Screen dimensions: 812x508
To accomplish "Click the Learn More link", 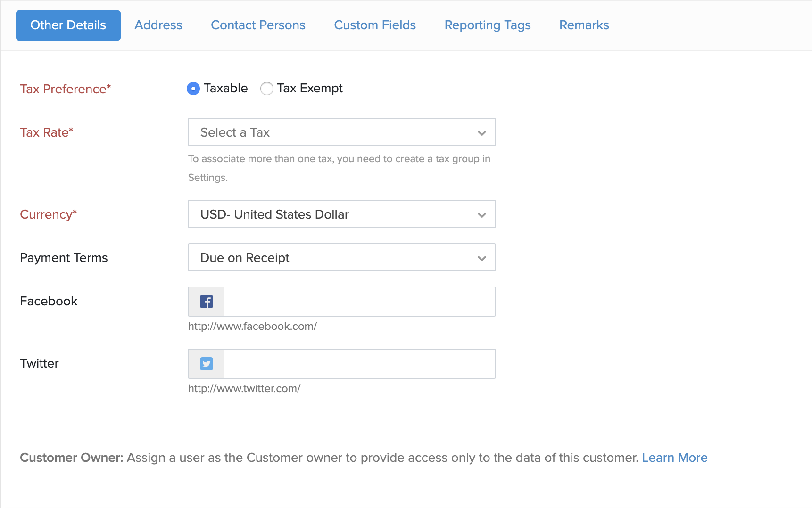I will 675,458.
